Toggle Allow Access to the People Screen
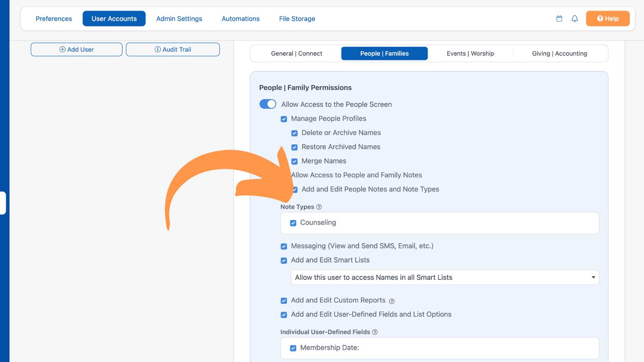The width and height of the screenshot is (644, 362). pyautogui.click(x=268, y=104)
